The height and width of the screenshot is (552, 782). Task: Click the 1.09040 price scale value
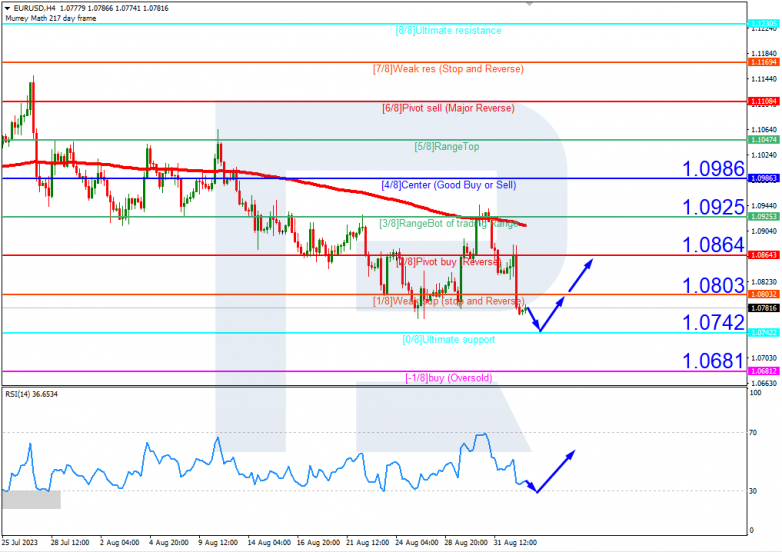point(764,231)
